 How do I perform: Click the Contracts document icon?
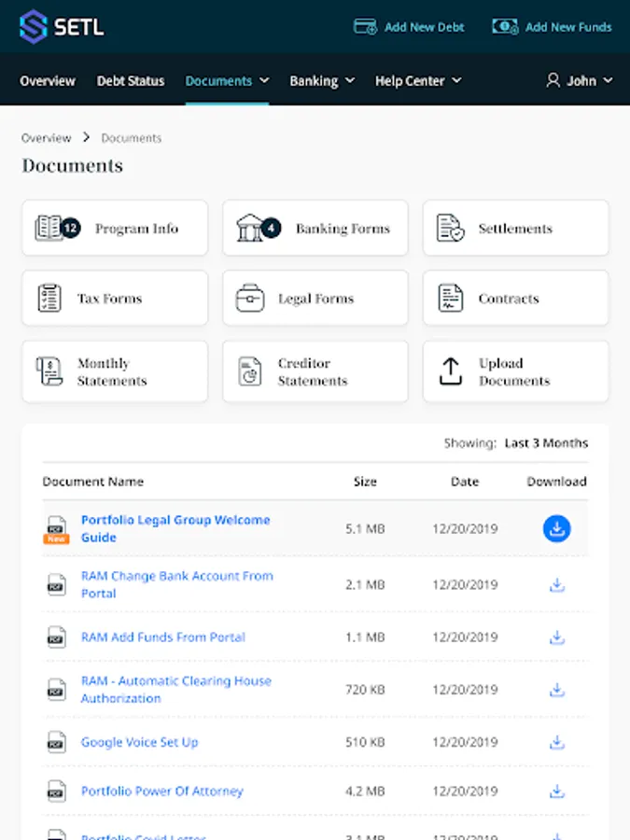(451, 298)
